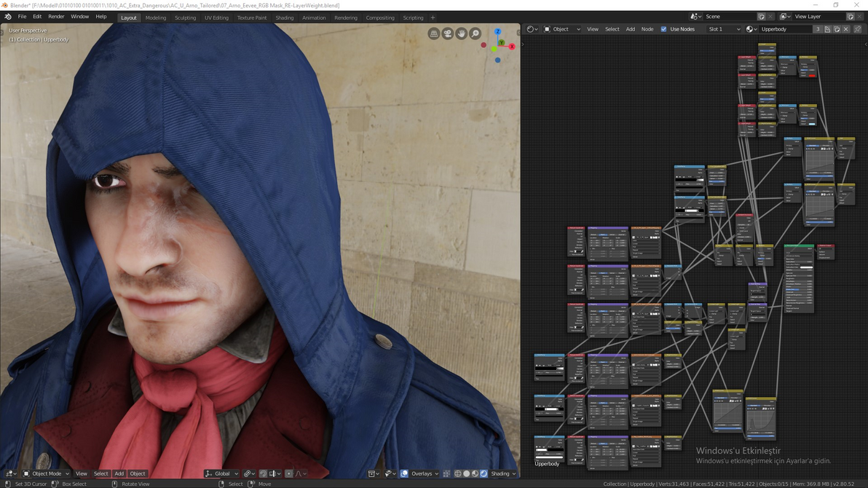Open the view layer browser dropdown icon

click(x=785, y=17)
